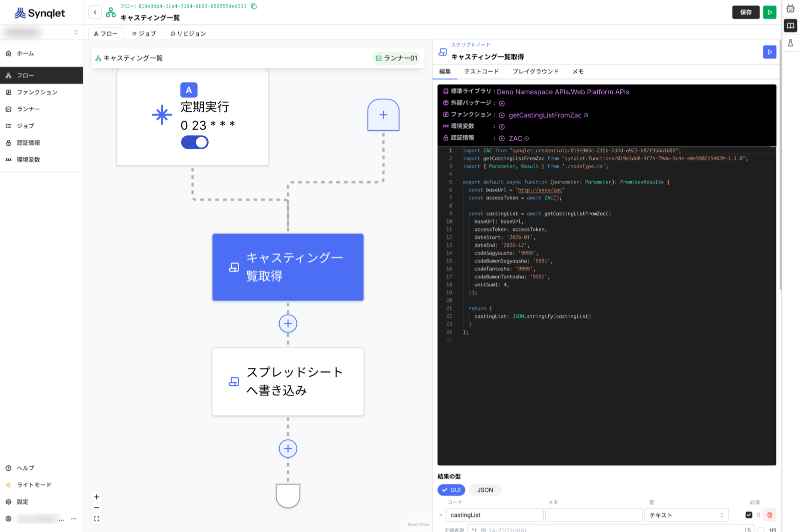Open the テキスト type dropdown
The image size is (799, 532).
686,515
